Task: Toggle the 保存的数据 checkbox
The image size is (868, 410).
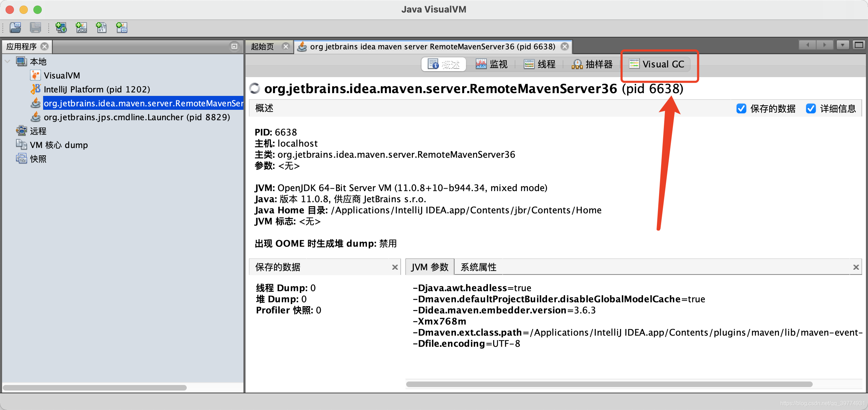Action: point(741,109)
